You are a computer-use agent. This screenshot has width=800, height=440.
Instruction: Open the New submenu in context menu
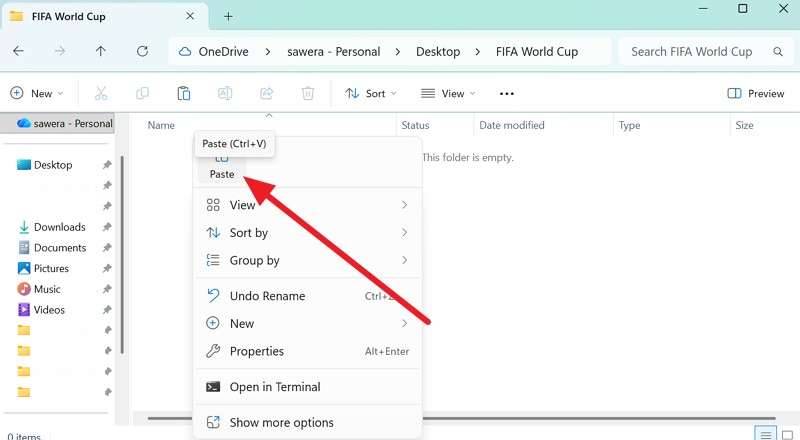coord(308,324)
